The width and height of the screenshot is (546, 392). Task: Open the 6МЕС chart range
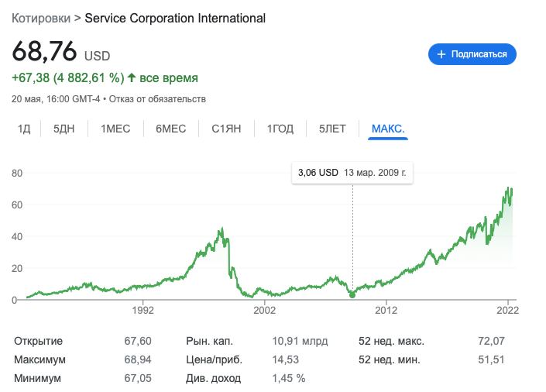tap(171, 129)
